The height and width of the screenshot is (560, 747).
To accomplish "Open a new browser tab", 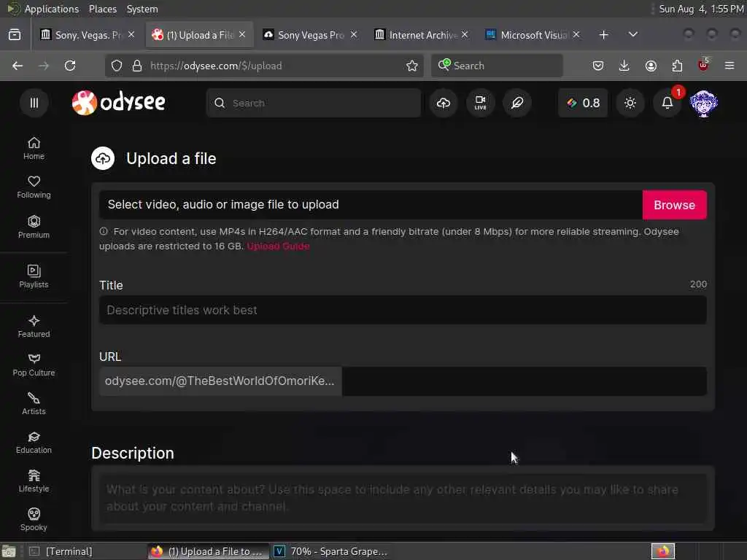I will pos(603,35).
